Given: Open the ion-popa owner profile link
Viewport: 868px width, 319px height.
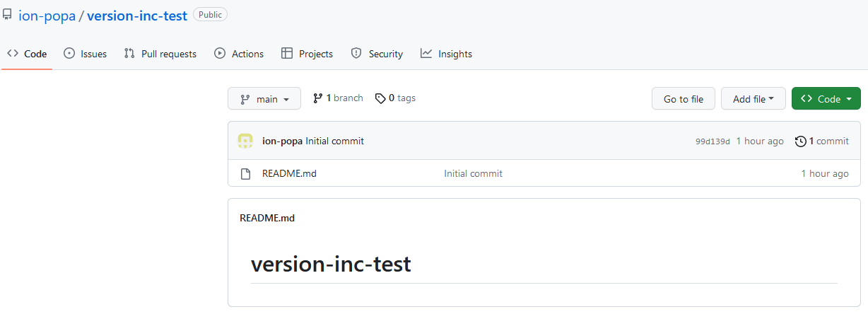Looking at the screenshot, I should pyautogui.click(x=47, y=15).
